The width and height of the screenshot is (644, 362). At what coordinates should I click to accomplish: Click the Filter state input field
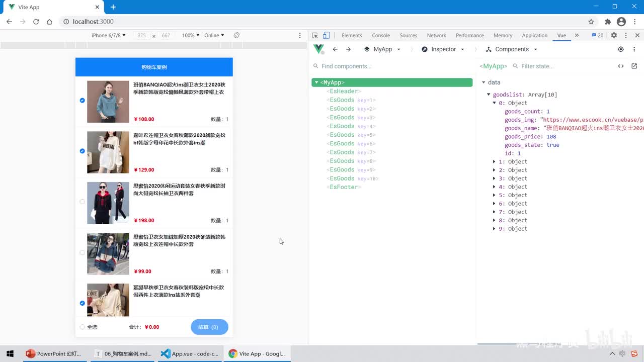point(561,66)
